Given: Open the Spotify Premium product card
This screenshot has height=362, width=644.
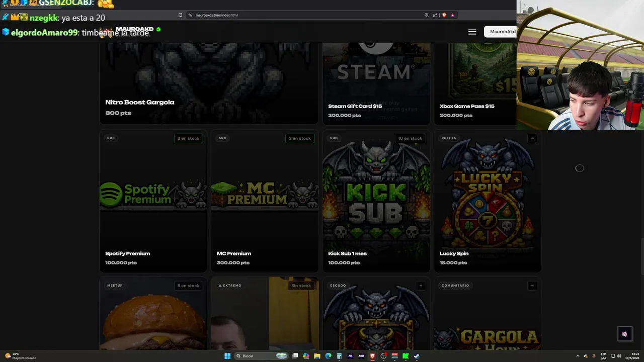Looking at the screenshot, I should point(153,201).
